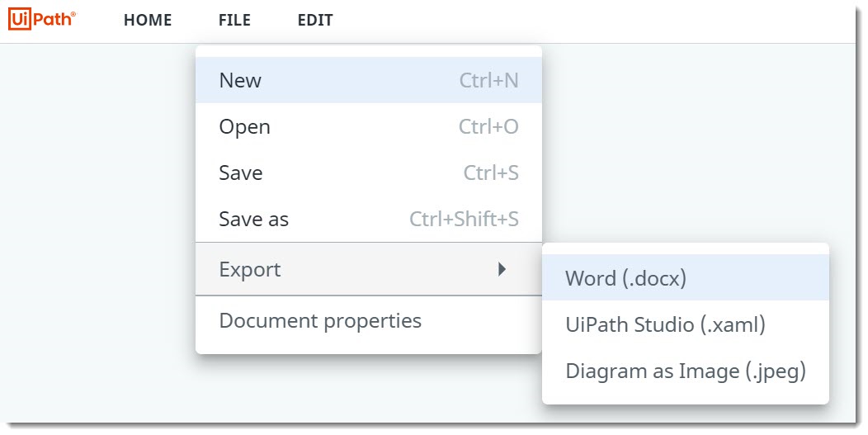Open the FILE menu
This screenshot has height=435, width=868.
tap(234, 21)
